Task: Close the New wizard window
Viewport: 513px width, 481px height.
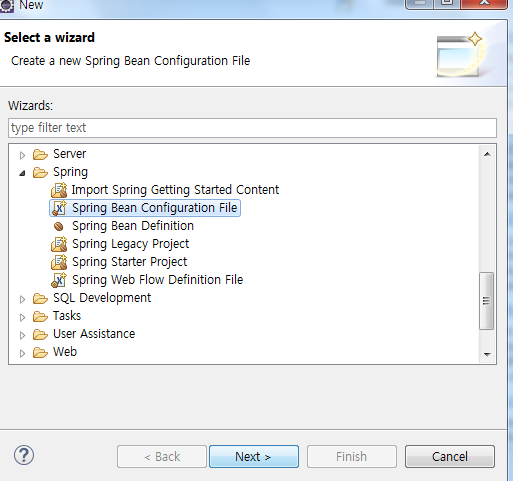Action: click(484, 3)
